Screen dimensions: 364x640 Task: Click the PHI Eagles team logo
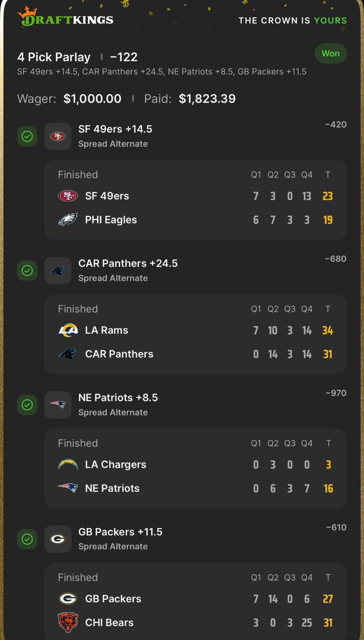[x=68, y=220]
